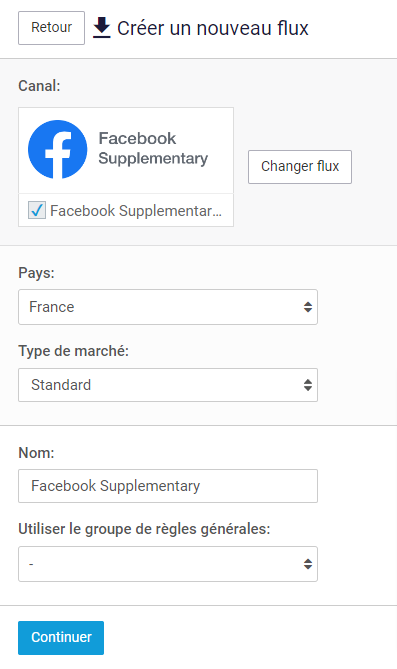Viewport: 397px width, 669px height.
Task: Click the Retour button
Action: pos(51,28)
